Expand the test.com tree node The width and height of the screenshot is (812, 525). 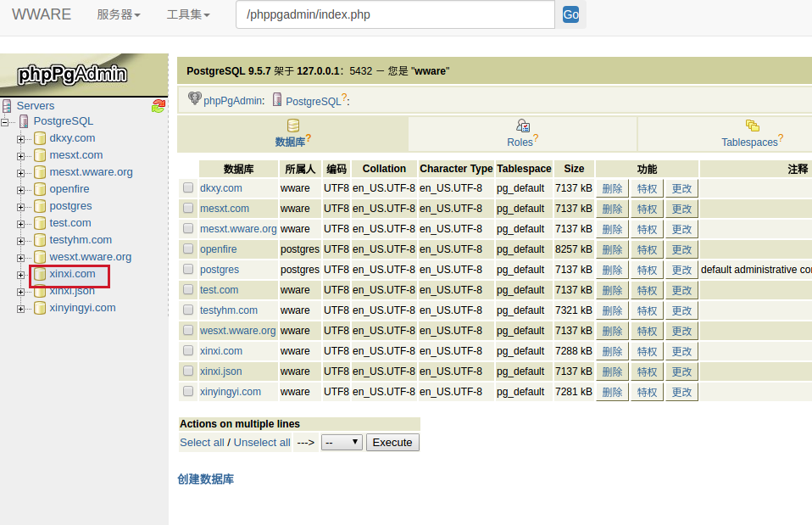(20, 225)
